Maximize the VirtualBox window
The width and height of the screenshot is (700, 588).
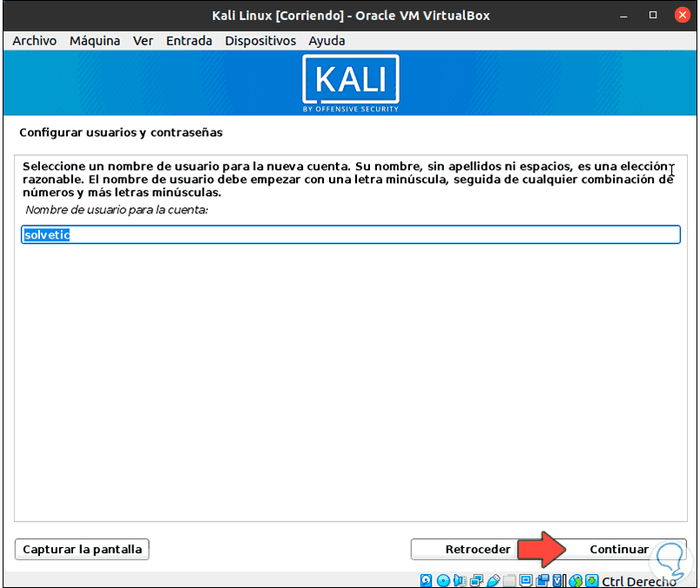click(653, 15)
